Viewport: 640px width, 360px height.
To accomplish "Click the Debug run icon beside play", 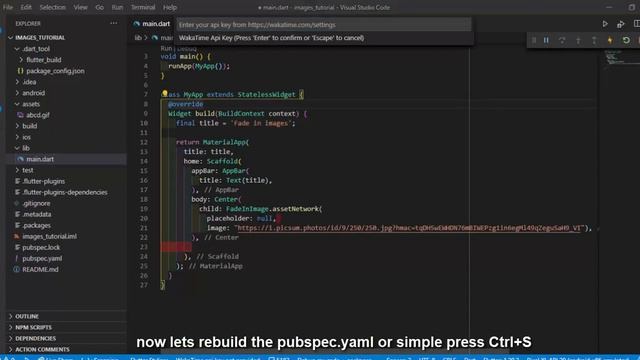I will [620, 24].
